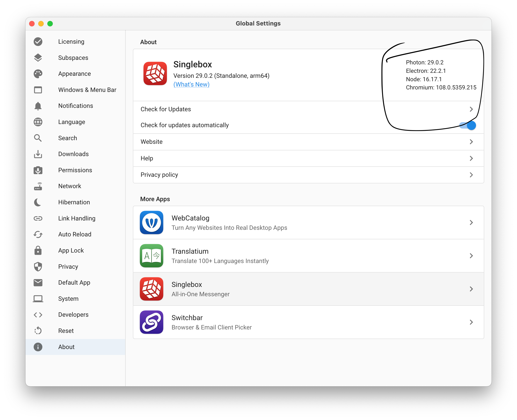Click 'Photon: 29.0.2' version text
The image size is (517, 420).
[425, 62]
